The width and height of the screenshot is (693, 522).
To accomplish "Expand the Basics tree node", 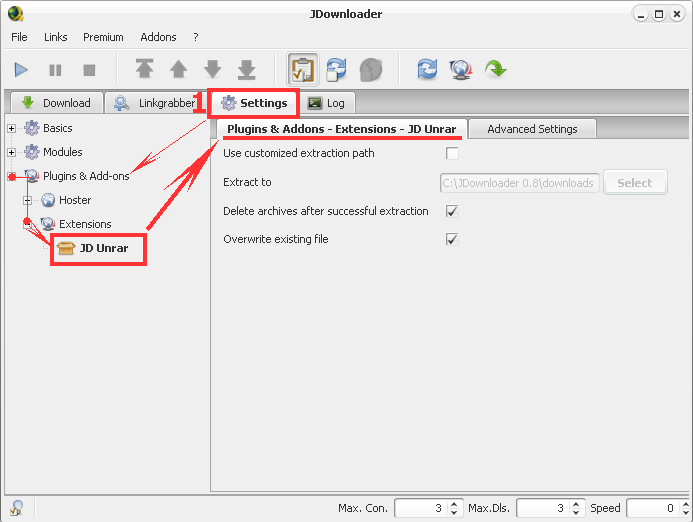I will 11,129.
